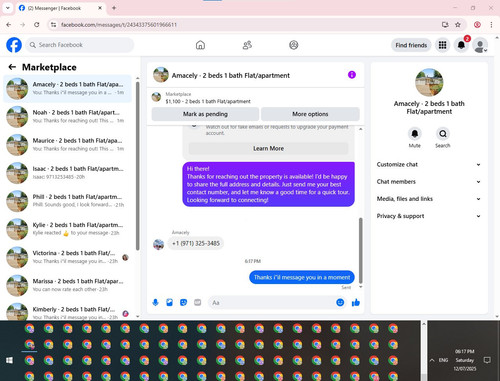Open the Noah conversation
The height and width of the screenshot is (381, 500).
point(68,117)
